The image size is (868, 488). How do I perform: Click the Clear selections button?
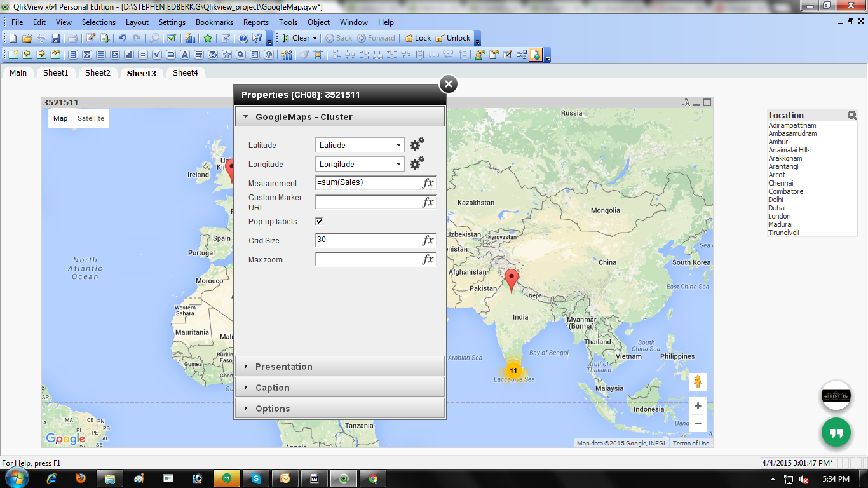click(296, 38)
